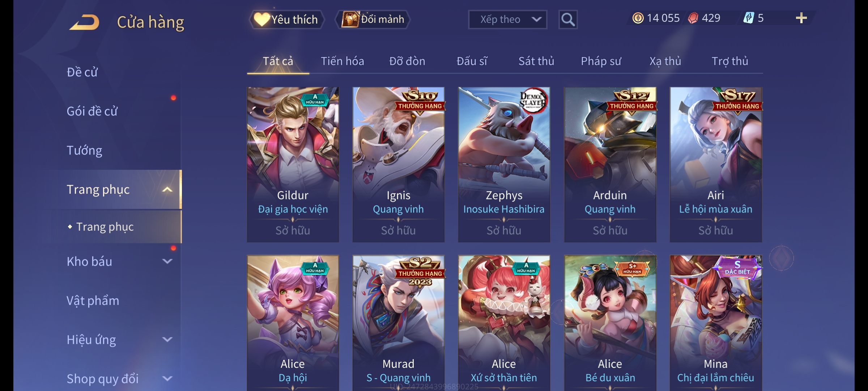Tap the blue voucher ticket icon

click(x=748, y=18)
